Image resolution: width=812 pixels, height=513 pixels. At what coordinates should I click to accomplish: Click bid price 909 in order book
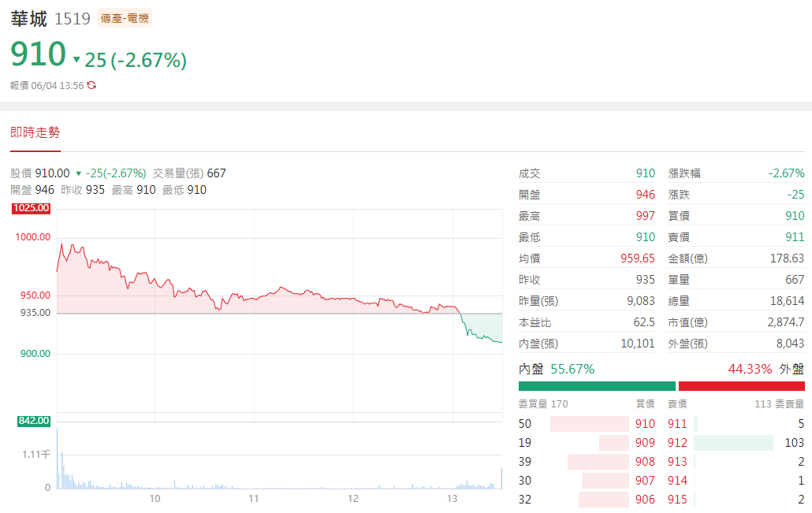click(x=645, y=443)
